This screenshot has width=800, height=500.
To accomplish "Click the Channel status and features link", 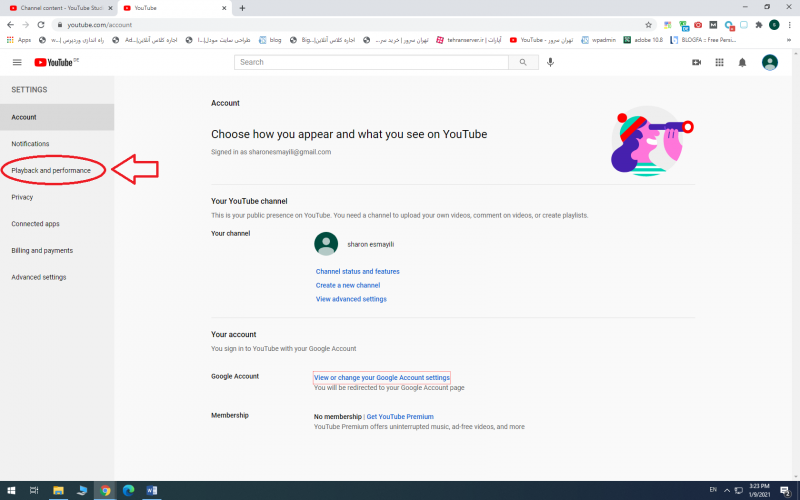I will tap(357, 271).
